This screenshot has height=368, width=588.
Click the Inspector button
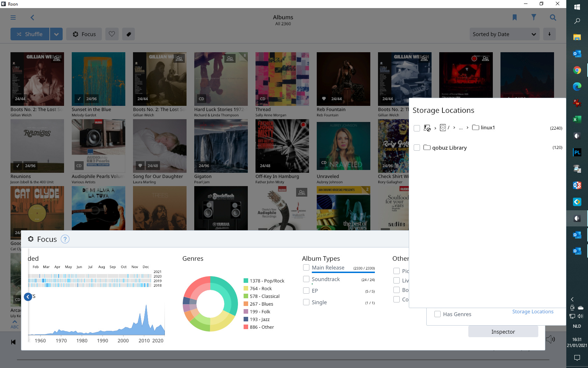[x=503, y=332]
